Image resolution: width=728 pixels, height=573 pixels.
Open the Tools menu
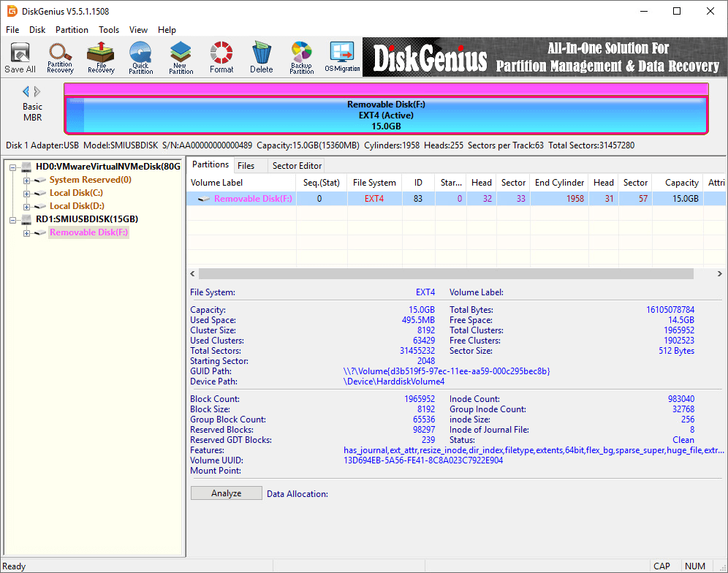(109, 30)
